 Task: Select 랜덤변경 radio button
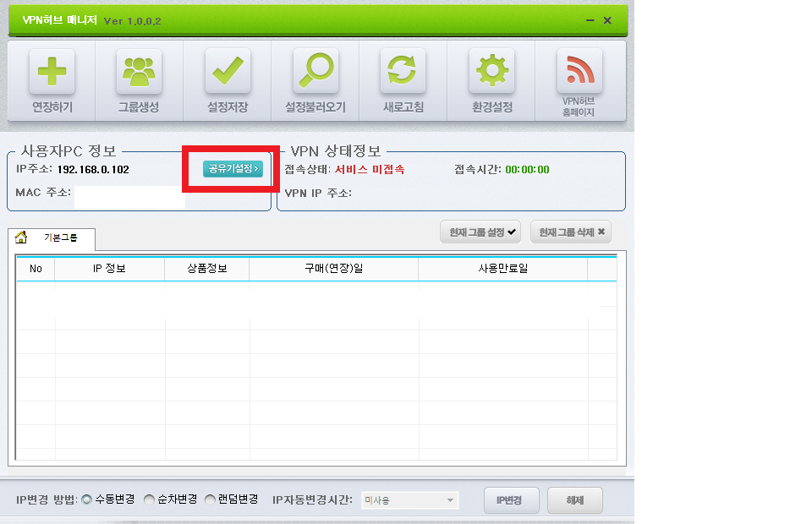tap(211, 500)
